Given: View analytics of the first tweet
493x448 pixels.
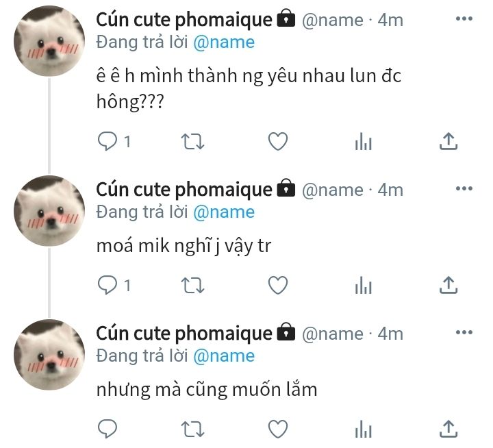Looking at the screenshot, I should [x=364, y=141].
